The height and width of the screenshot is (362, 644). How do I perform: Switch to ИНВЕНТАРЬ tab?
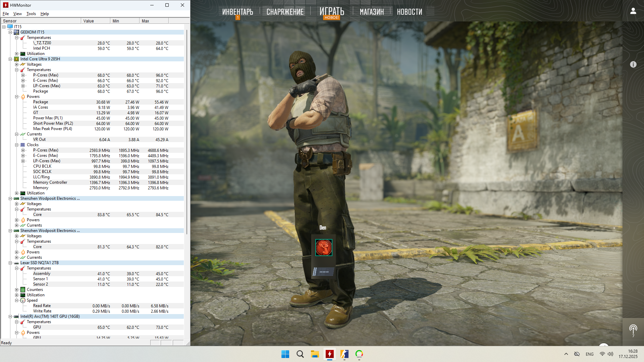(237, 12)
